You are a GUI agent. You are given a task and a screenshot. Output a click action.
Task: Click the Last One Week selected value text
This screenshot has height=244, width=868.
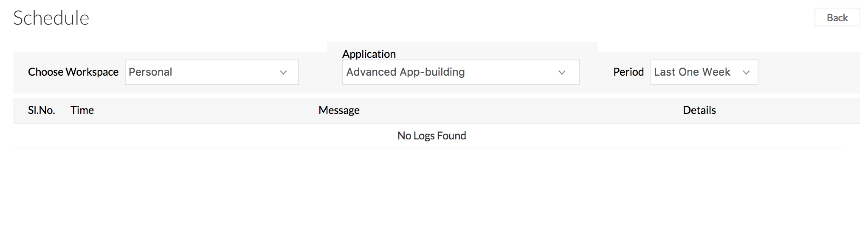(x=692, y=72)
